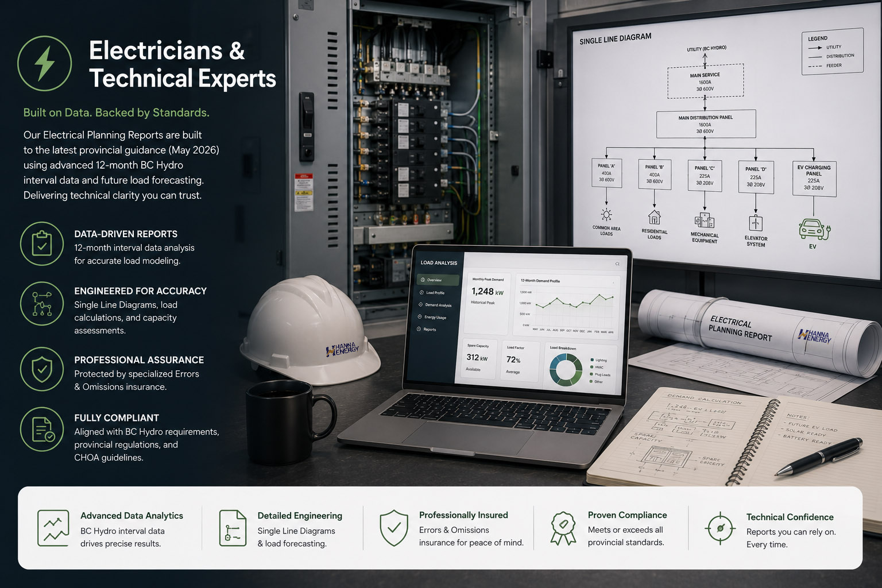Click the Single Line Diagram heading
This screenshot has height=588, width=882.
615,38
